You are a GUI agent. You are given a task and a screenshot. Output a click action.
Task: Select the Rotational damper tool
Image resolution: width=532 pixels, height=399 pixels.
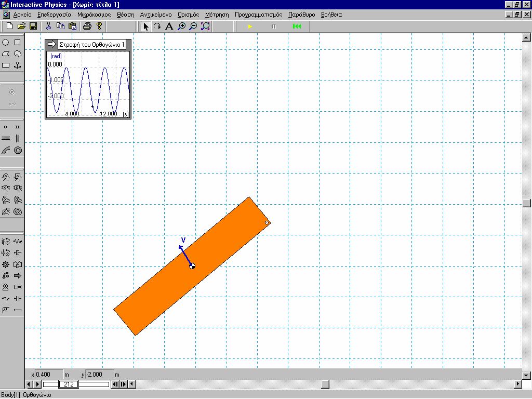6,253
